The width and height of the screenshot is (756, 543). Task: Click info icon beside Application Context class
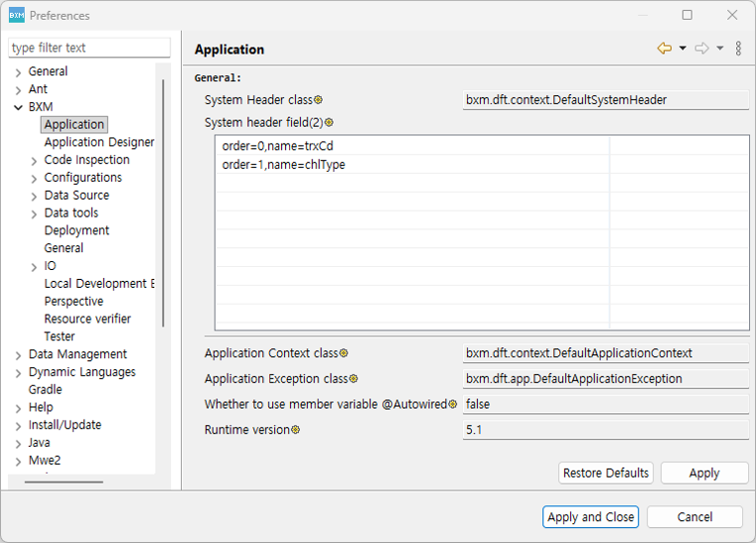[344, 353]
